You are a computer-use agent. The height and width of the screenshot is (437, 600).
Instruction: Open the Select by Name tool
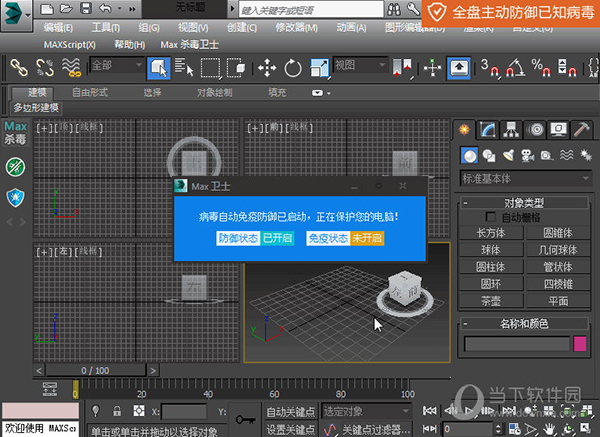click(x=184, y=68)
